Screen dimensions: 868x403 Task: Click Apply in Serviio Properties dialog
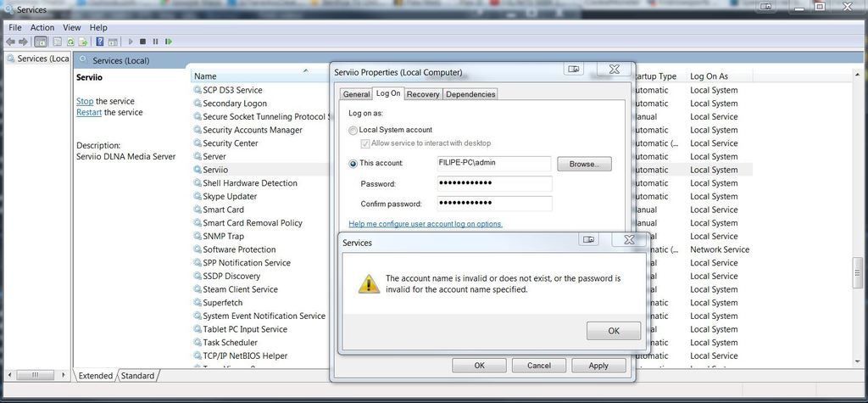click(x=598, y=366)
